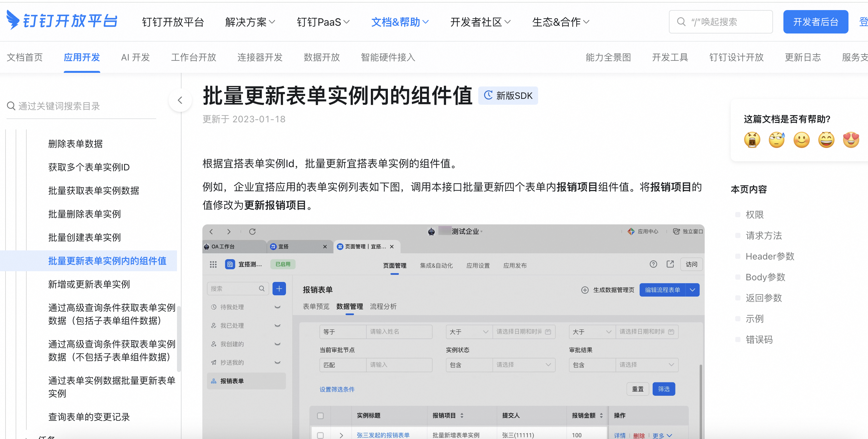Open the 更多 dropdown in table row
Viewport: 868px width, 439px height.
click(662, 436)
